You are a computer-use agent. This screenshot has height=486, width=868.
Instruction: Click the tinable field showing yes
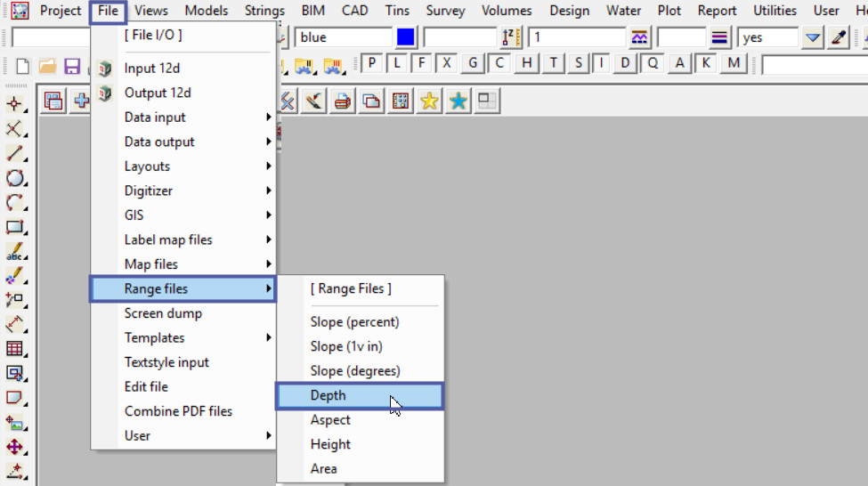coord(768,37)
